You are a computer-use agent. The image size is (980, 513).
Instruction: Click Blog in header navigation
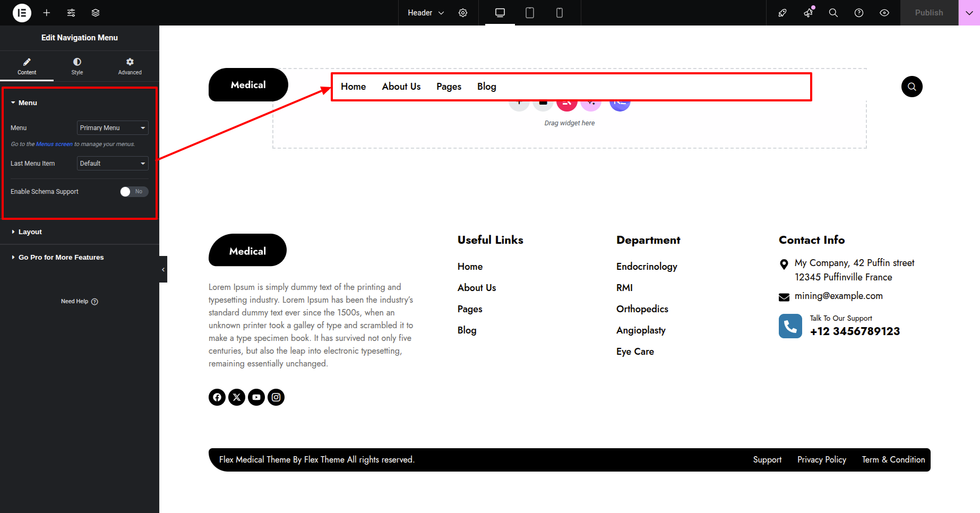point(487,87)
